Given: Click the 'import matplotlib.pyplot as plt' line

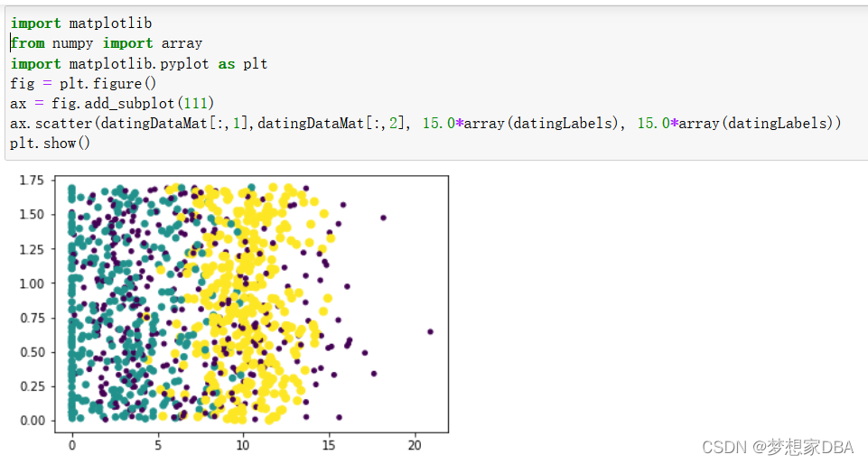Looking at the screenshot, I should coord(139,63).
